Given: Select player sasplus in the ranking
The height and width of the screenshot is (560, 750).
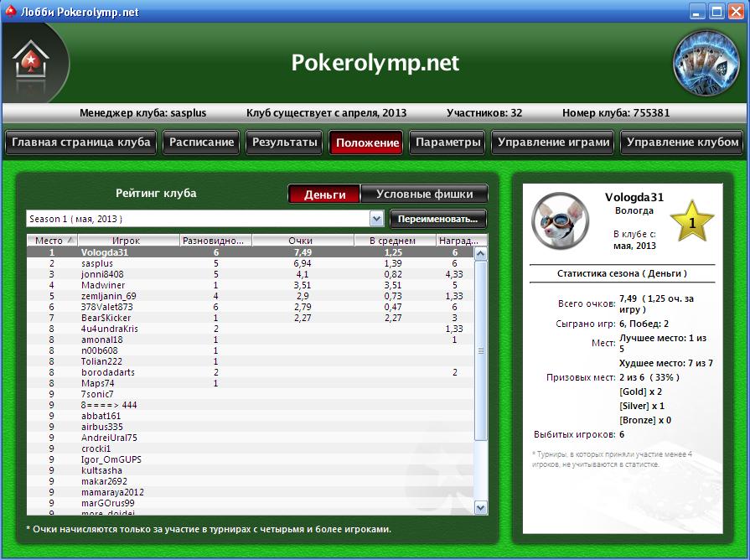Looking at the screenshot, I should (251, 263).
